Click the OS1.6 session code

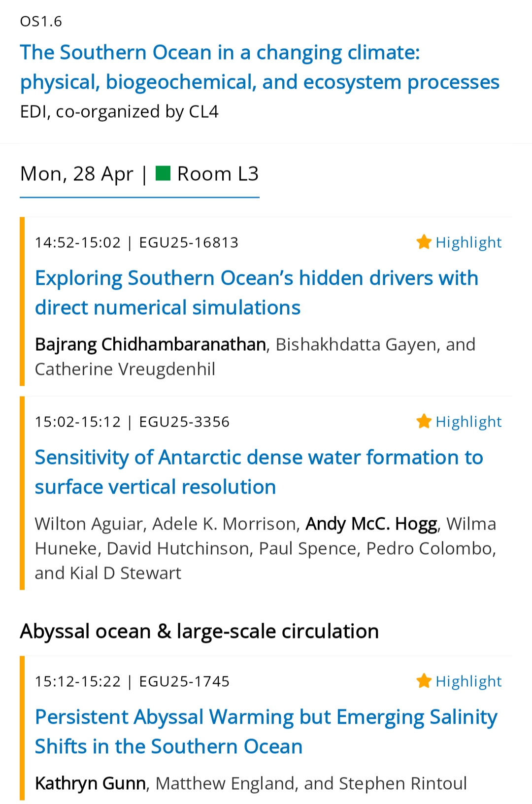click(41, 21)
